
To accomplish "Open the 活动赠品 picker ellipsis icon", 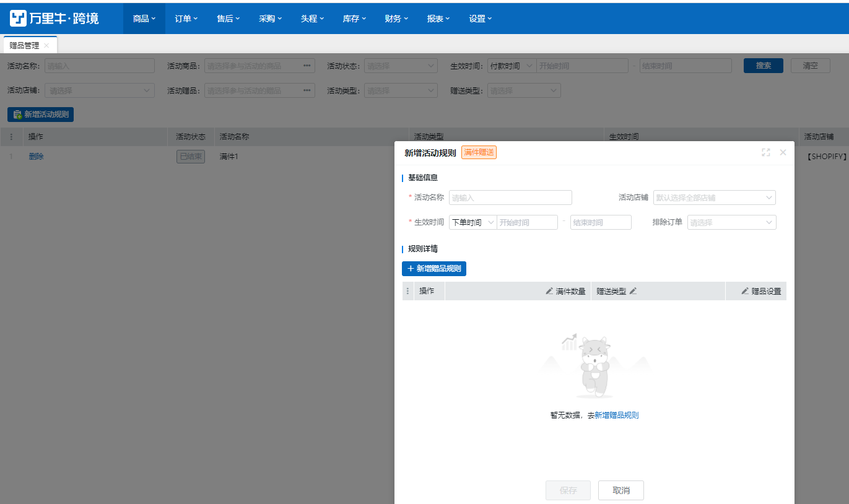I will 307,90.
